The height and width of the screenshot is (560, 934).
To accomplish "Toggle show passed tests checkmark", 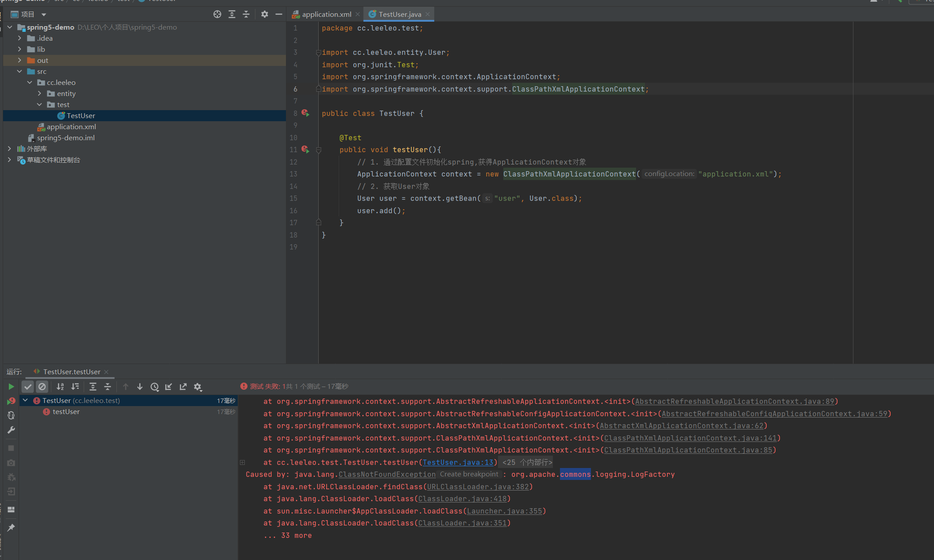I will [28, 387].
